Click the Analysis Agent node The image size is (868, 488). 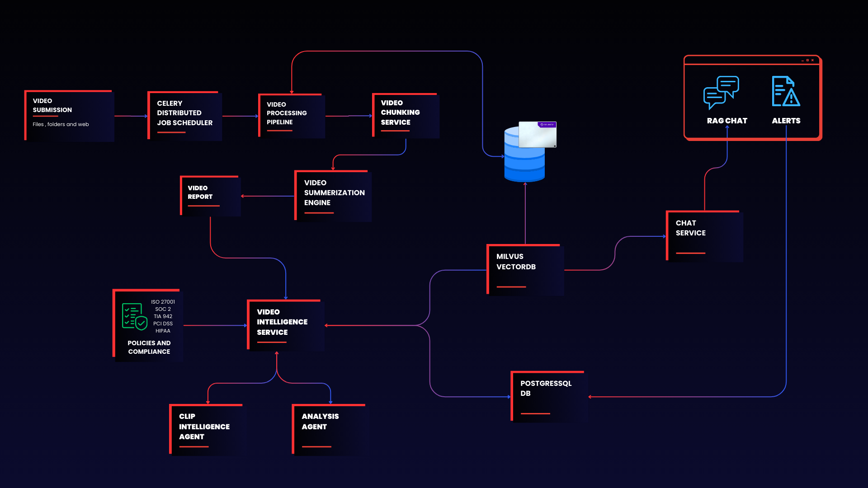click(x=329, y=429)
